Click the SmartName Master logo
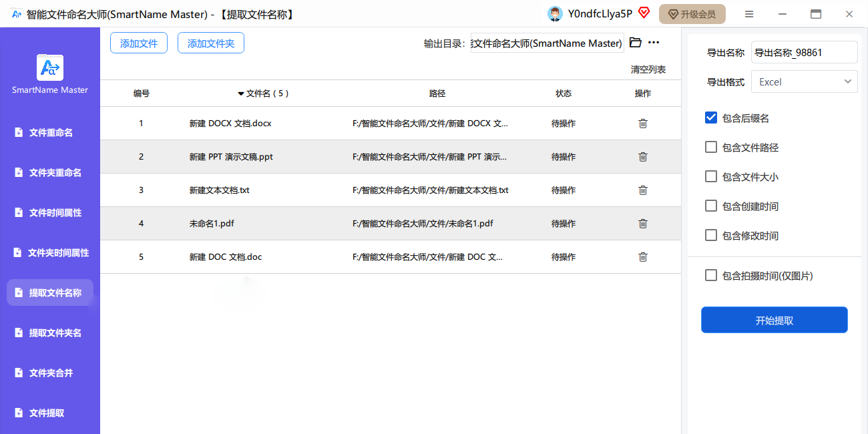This screenshot has height=434, width=868. (50, 67)
